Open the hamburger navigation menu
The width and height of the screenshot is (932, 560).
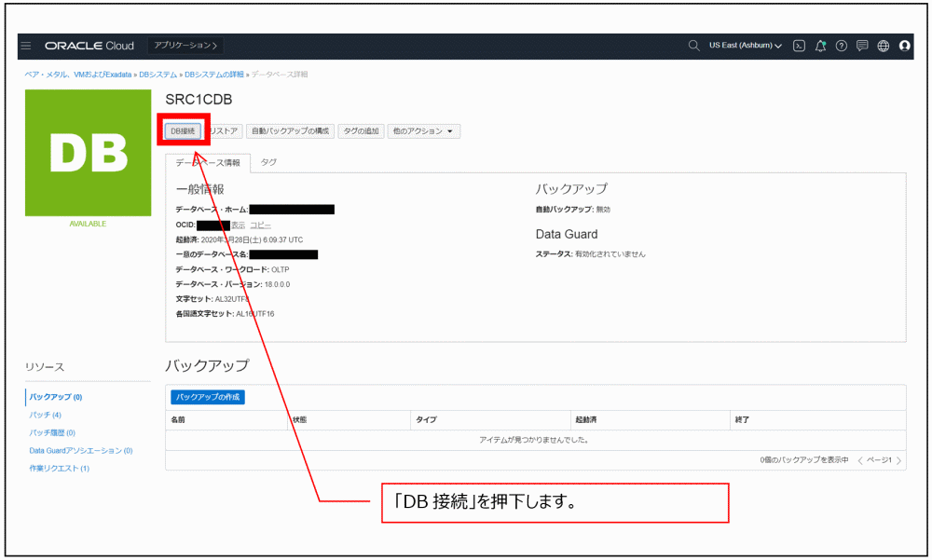(25, 46)
